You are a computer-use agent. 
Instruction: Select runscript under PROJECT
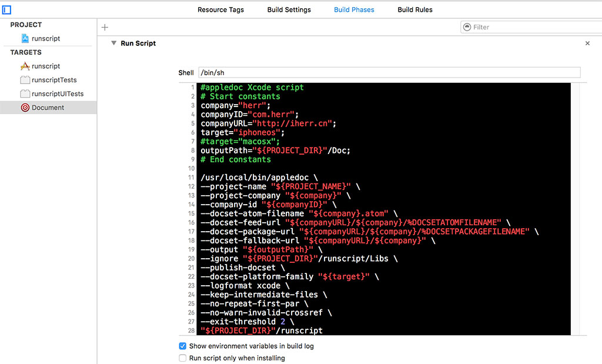46,38
